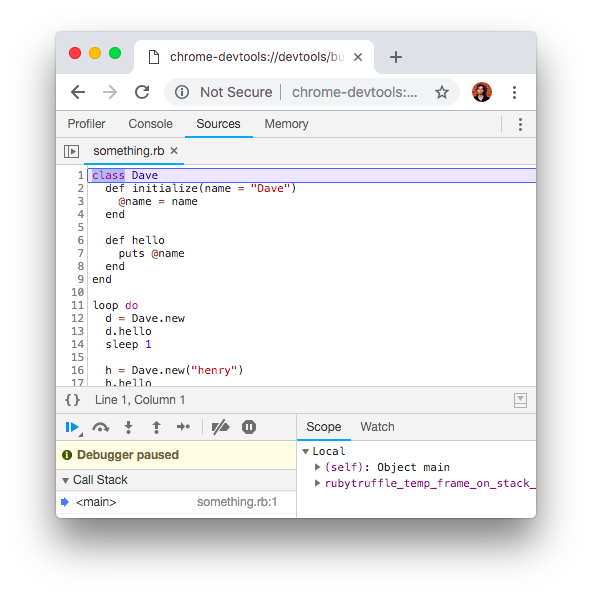Click the Step icon with arrow and dot
This screenshot has width=592, height=598.
(x=183, y=427)
